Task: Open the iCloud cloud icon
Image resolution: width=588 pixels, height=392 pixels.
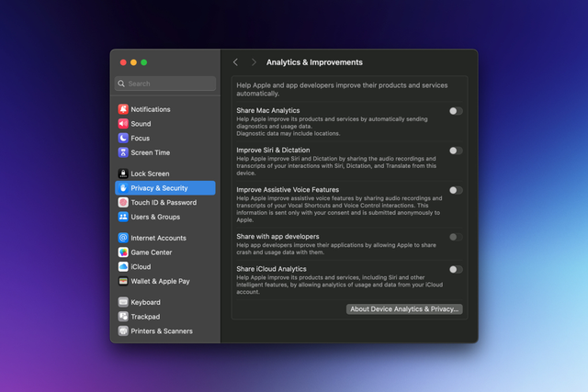Action: (123, 266)
